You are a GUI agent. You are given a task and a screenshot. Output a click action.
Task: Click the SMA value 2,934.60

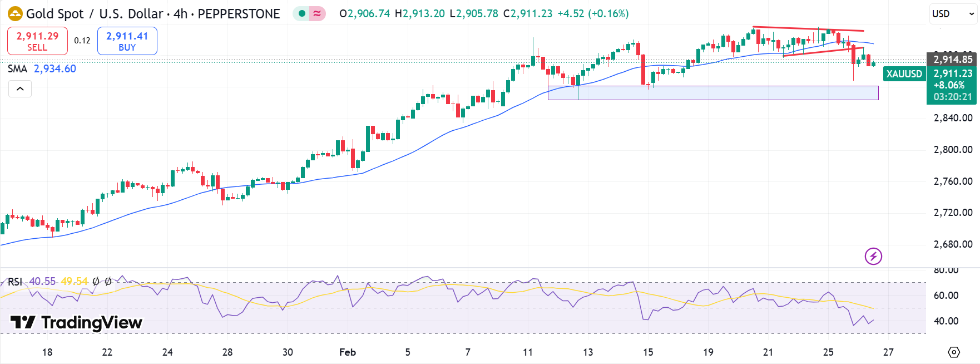tap(55, 68)
